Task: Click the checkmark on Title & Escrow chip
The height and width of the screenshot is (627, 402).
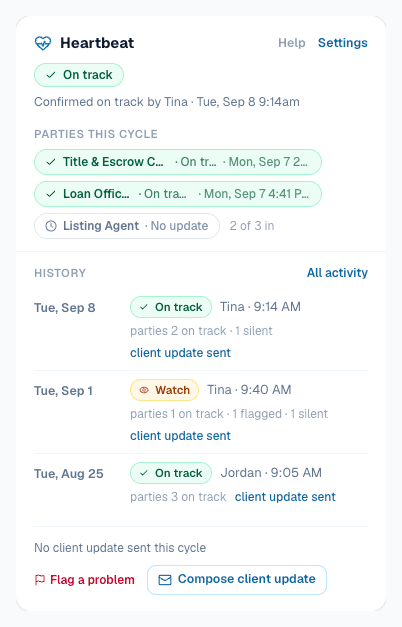Action: (51, 162)
